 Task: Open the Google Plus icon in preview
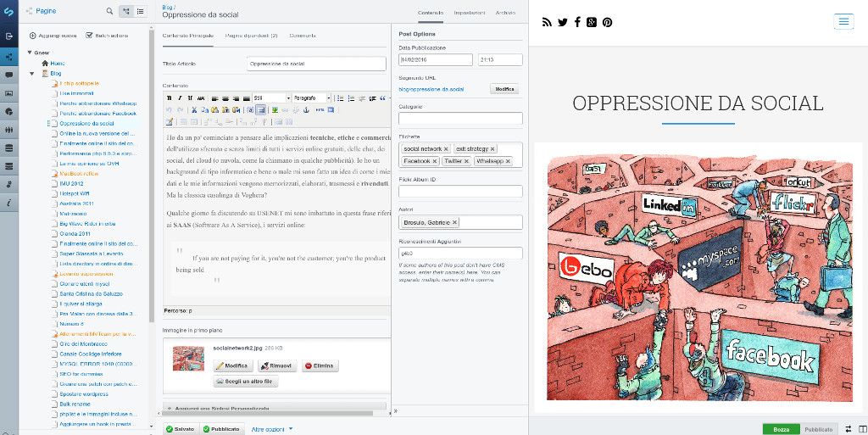point(592,22)
